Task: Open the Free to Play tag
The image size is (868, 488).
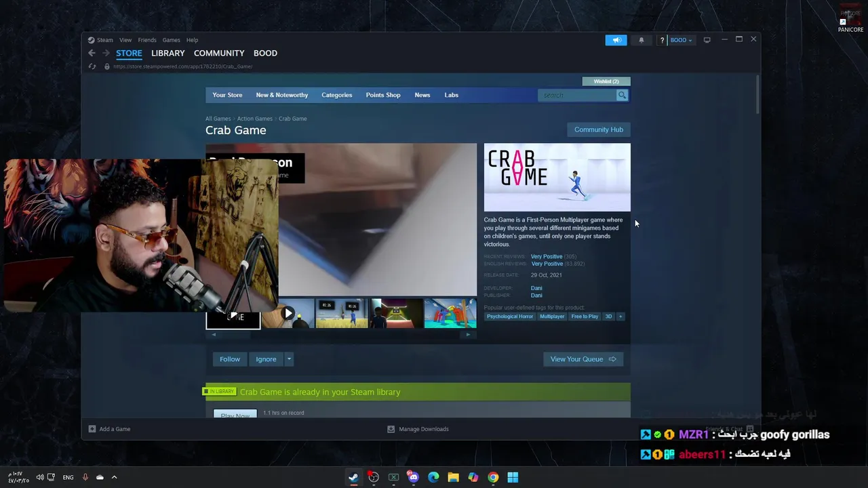Action: coord(585,317)
